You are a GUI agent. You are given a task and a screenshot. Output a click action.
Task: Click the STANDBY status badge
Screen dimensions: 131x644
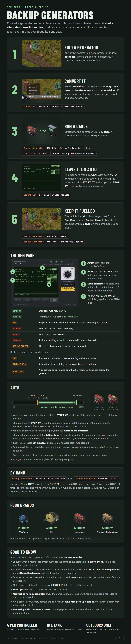tap(17, 311)
